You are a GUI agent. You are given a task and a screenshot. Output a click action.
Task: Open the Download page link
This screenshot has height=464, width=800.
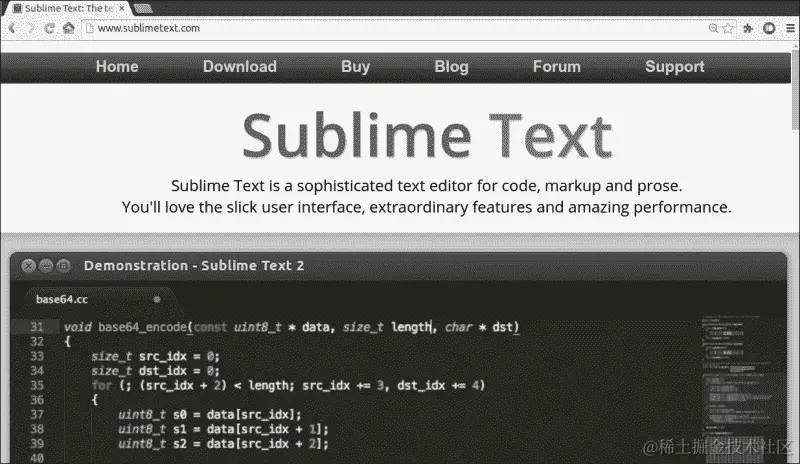[240, 66]
